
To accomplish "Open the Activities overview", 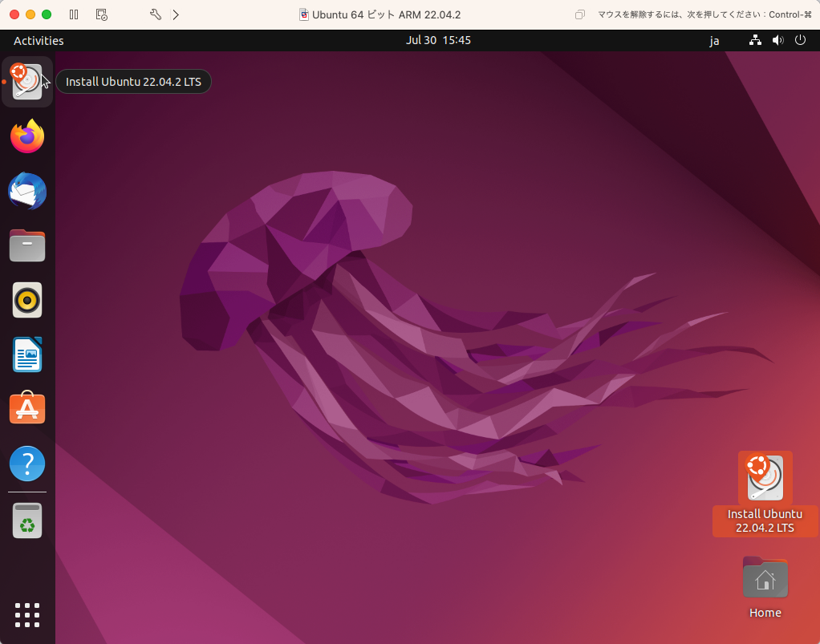I will (39, 41).
